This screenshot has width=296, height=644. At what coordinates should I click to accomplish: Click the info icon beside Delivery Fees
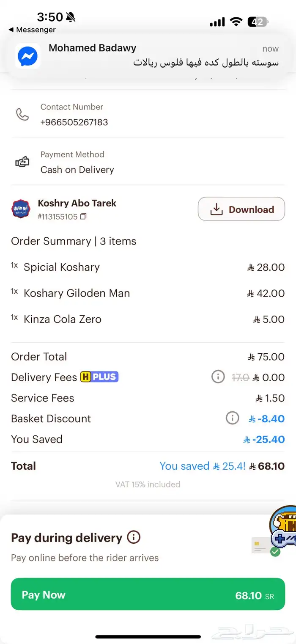(x=218, y=377)
